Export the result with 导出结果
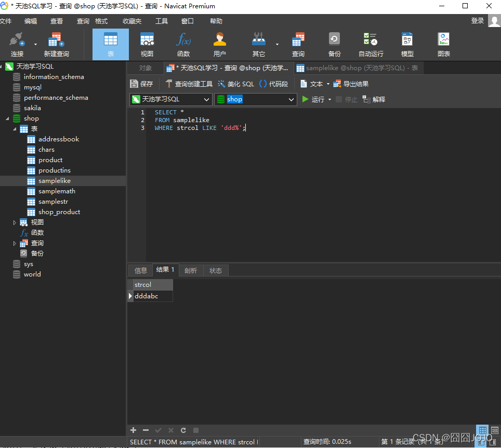The height and width of the screenshot is (448, 501). 351,84
